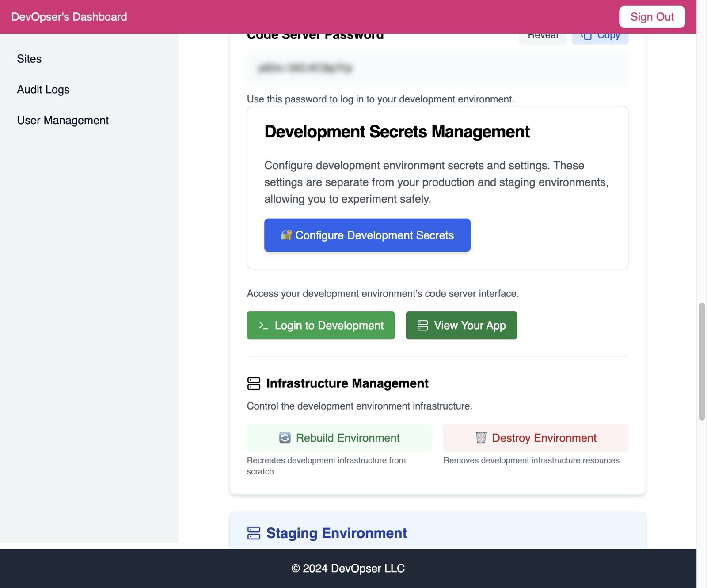Viewport: 707px width, 588px height.
Task: Click the DevOpser's Dashboard title
Action: [x=69, y=17]
